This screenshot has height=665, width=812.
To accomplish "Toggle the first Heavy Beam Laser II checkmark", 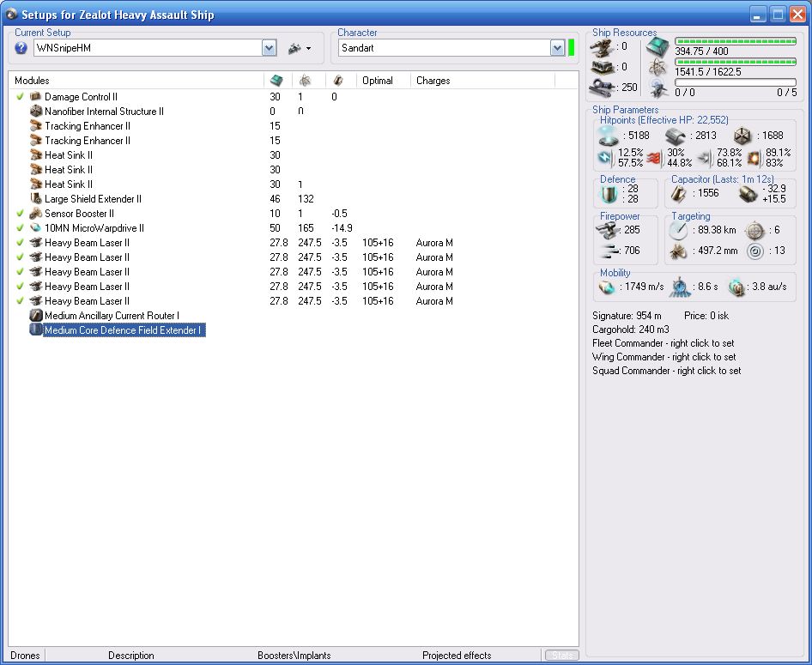I will [x=21, y=242].
